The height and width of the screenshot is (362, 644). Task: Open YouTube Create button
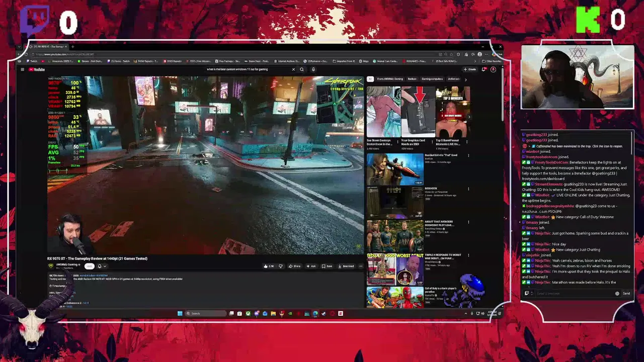click(471, 69)
